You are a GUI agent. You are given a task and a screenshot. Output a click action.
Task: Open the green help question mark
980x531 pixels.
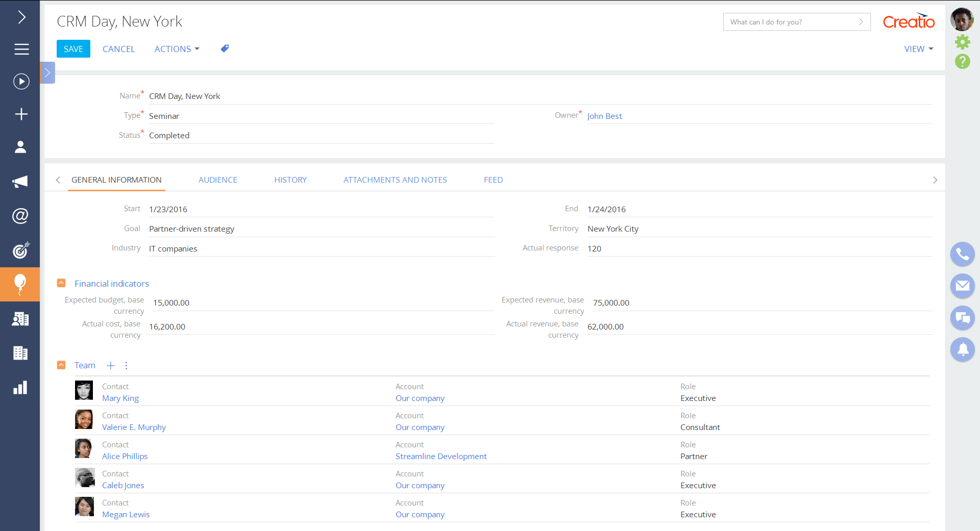pyautogui.click(x=962, y=62)
